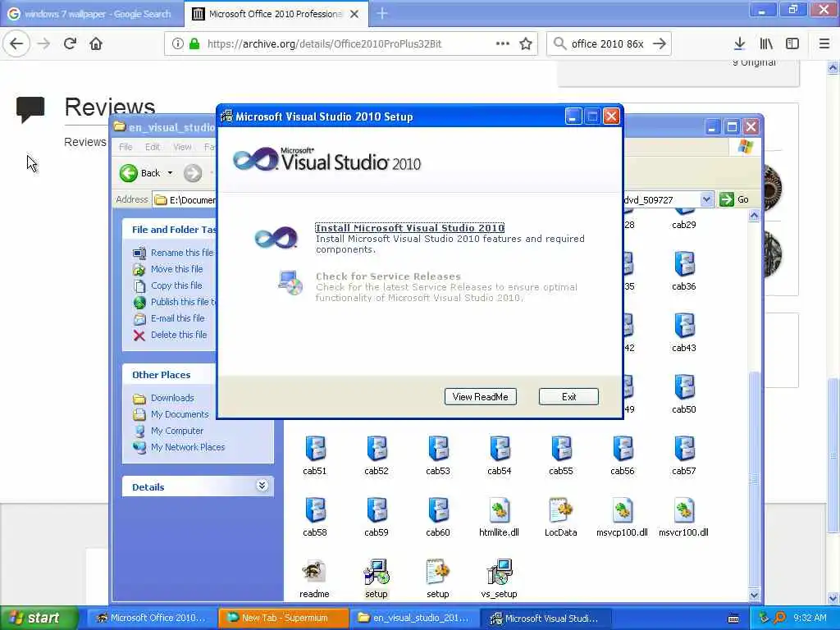Click Exit in Visual Studio Setup
The height and width of the screenshot is (630, 840).
(x=568, y=397)
